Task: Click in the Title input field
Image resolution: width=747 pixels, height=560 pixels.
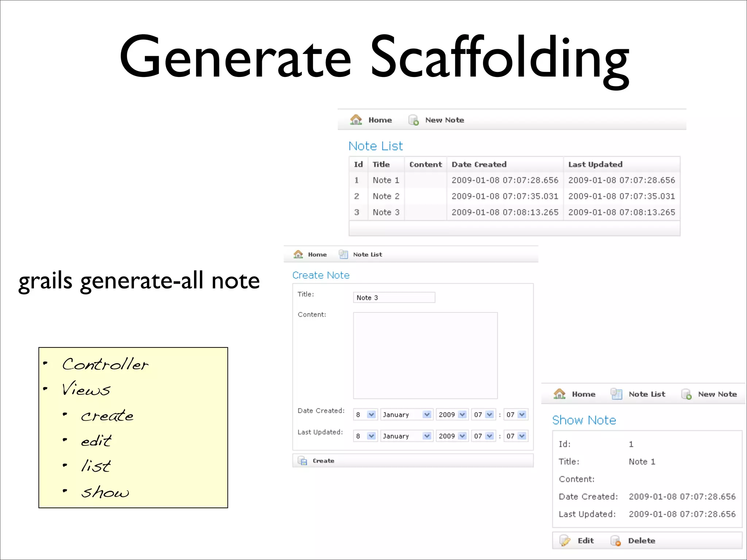Action: tap(394, 297)
